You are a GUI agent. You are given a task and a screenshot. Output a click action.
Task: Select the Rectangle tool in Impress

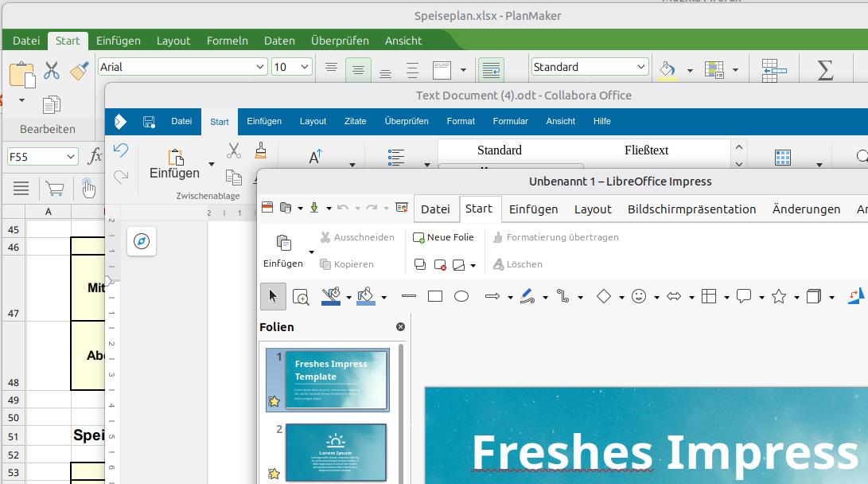434,296
